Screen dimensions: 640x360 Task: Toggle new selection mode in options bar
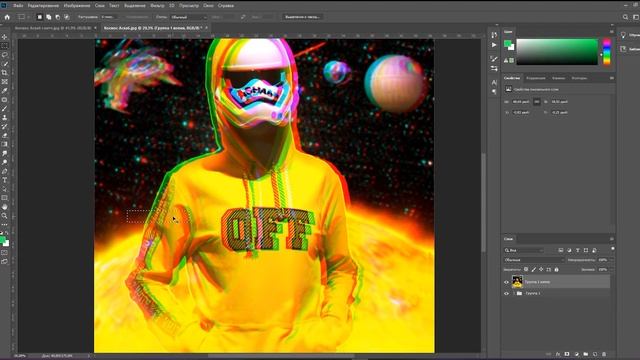coord(40,17)
